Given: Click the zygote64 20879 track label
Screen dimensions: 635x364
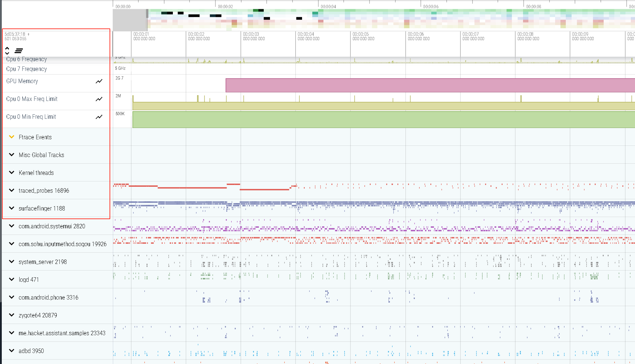Looking at the screenshot, I should click(x=38, y=315).
